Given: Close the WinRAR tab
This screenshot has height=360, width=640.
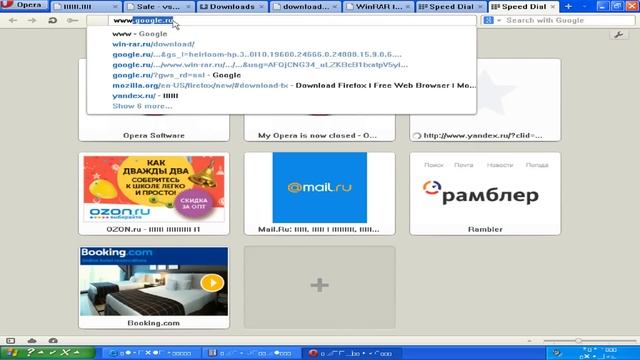Looking at the screenshot, I should pyautogui.click(x=407, y=7).
